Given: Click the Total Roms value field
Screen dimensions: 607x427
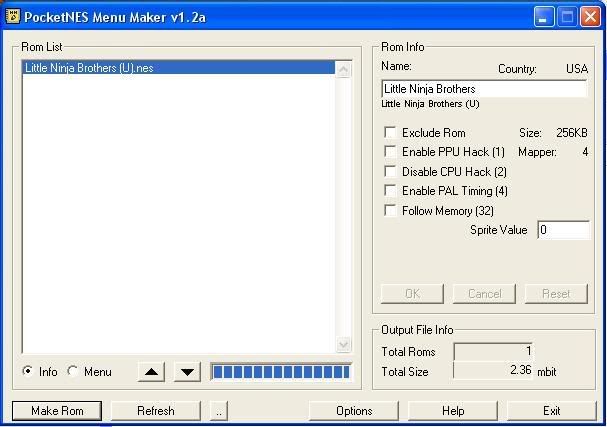Looking at the screenshot, I should coord(493,352).
